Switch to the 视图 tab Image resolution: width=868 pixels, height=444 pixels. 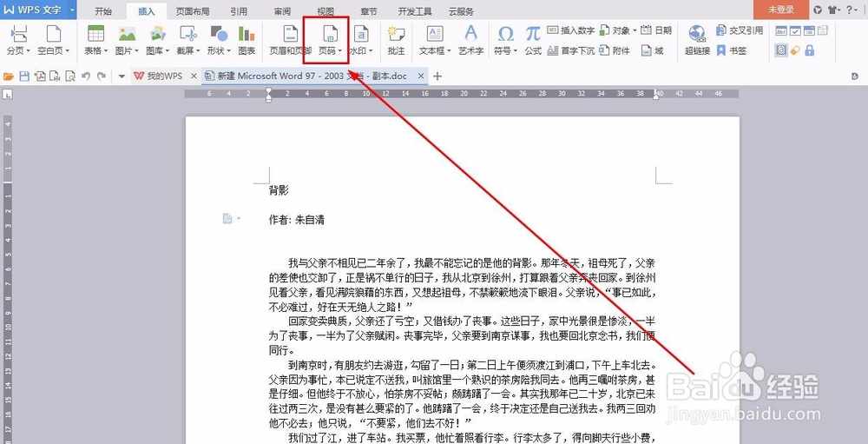tap(325, 11)
